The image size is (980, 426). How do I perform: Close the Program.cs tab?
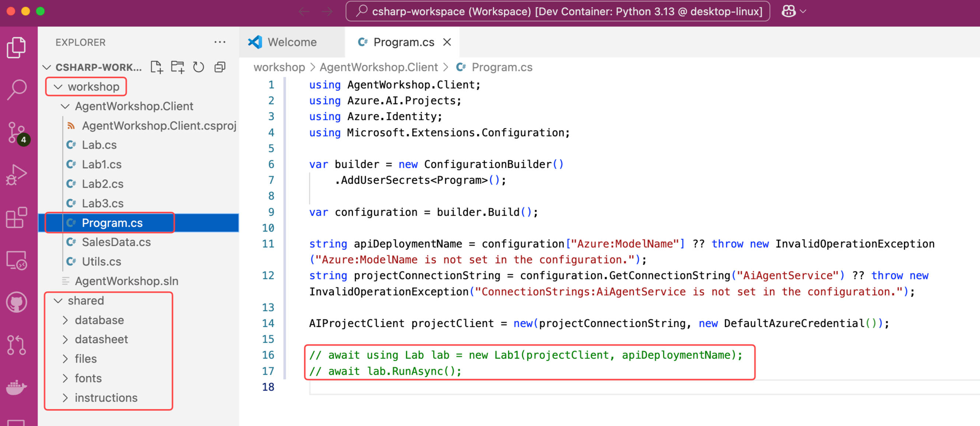click(x=447, y=42)
